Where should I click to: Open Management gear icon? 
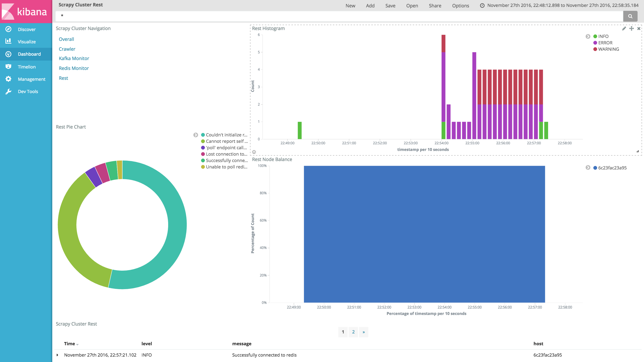(8, 79)
